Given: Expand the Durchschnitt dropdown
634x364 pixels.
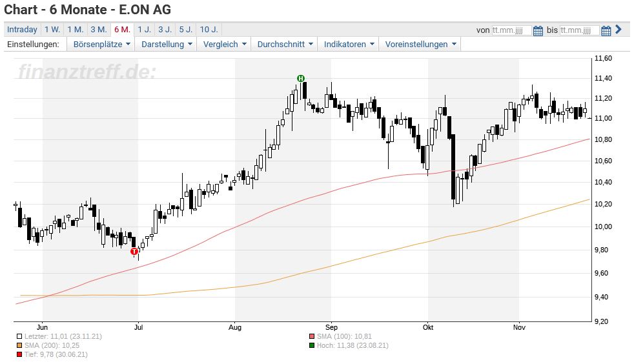Looking at the screenshot, I should point(285,44).
